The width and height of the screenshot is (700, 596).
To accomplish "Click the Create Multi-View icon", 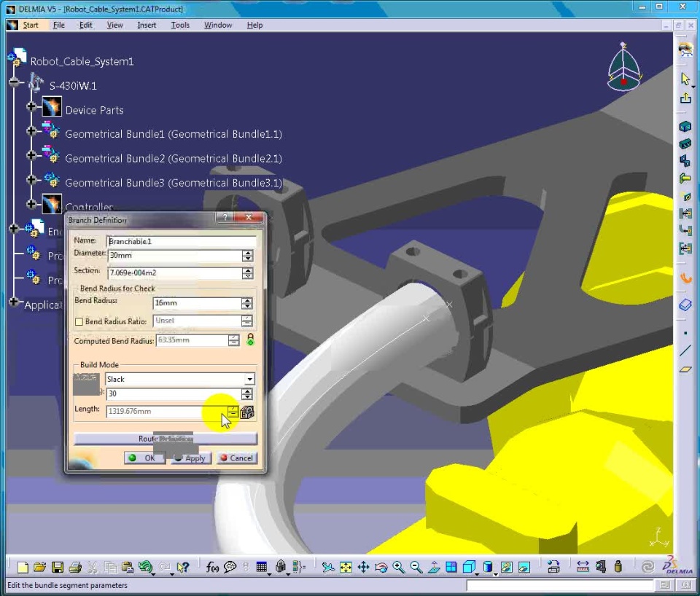I will coord(451,567).
